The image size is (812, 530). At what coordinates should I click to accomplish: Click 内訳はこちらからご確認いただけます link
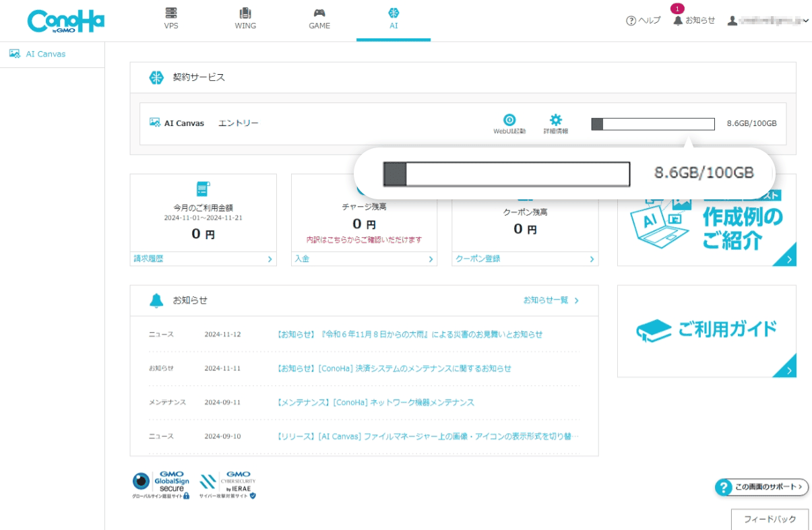pyautogui.click(x=364, y=240)
